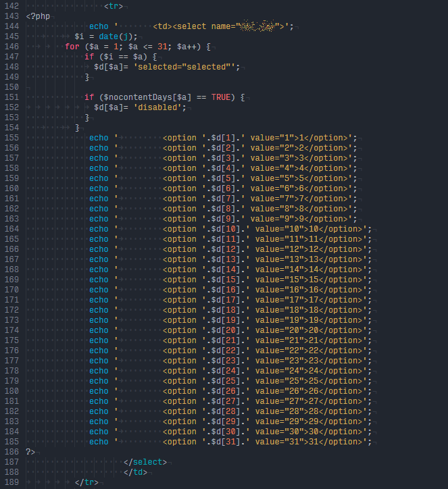Screen dimensions: 448x489
Task: Click the <?php opening tag on line 143
Action: coord(38,16)
